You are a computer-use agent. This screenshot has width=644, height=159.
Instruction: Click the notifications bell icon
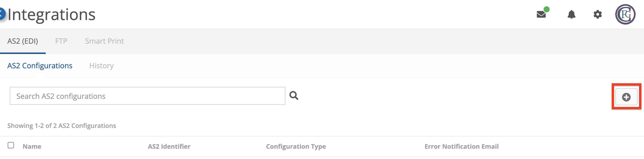click(x=572, y=15)
